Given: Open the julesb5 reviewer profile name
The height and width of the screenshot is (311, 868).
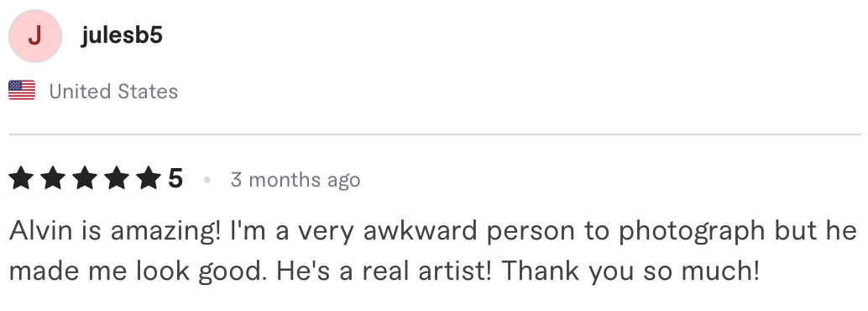Looking at the screenshot, I should click(122, 35).
